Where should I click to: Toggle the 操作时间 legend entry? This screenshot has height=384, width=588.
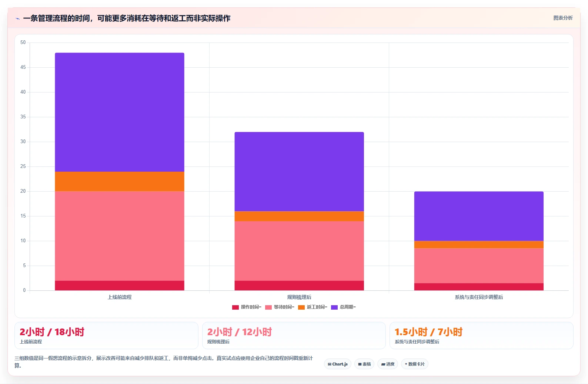coord(247,307)
